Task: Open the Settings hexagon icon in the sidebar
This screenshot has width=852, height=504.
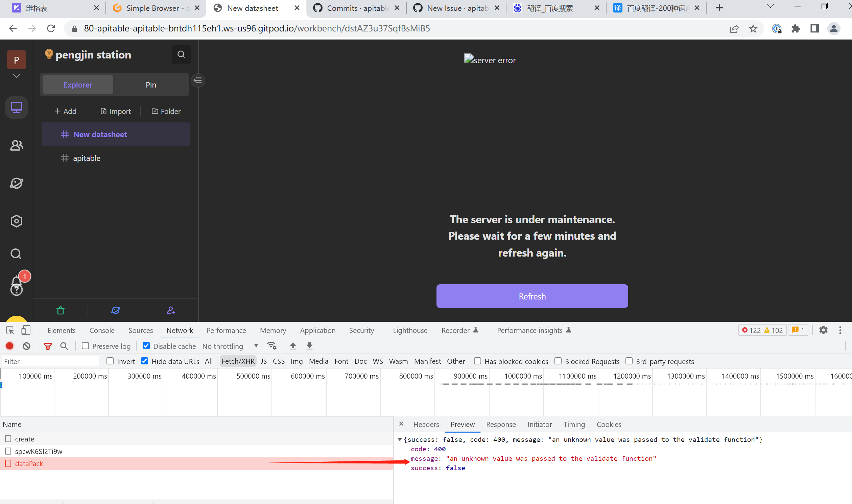Action: (16, 221)
